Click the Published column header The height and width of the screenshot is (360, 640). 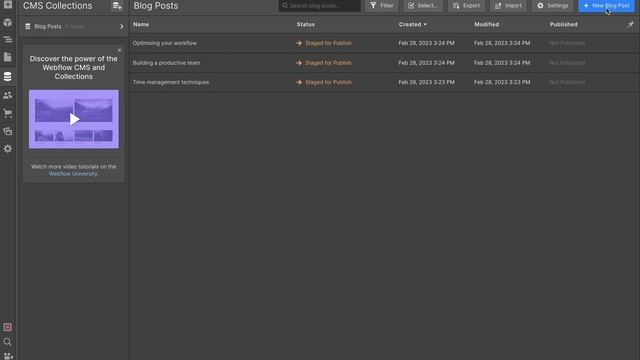pyautogui.click(x=563, y=24)
